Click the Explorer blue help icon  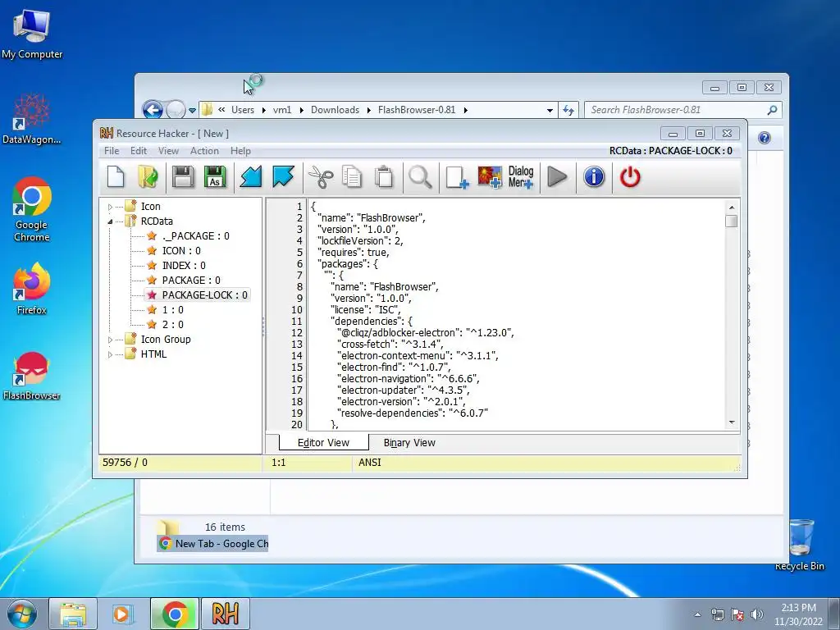[765, 138]
